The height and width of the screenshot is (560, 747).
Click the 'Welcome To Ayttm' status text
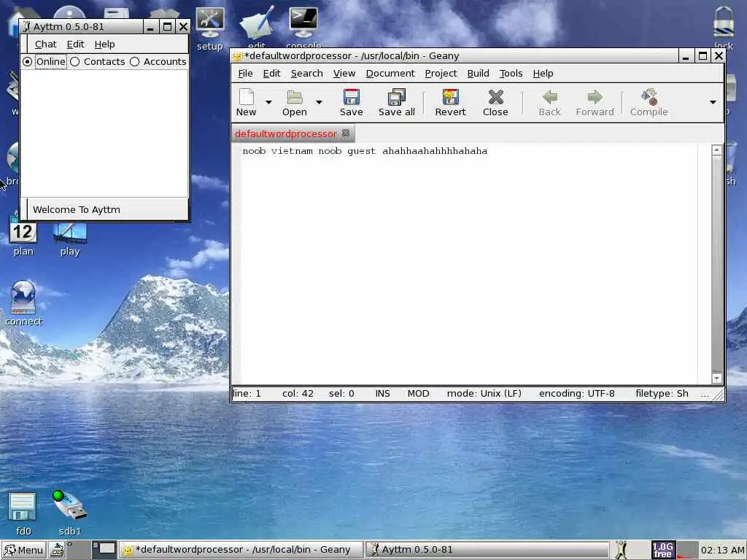coord(76,209)
